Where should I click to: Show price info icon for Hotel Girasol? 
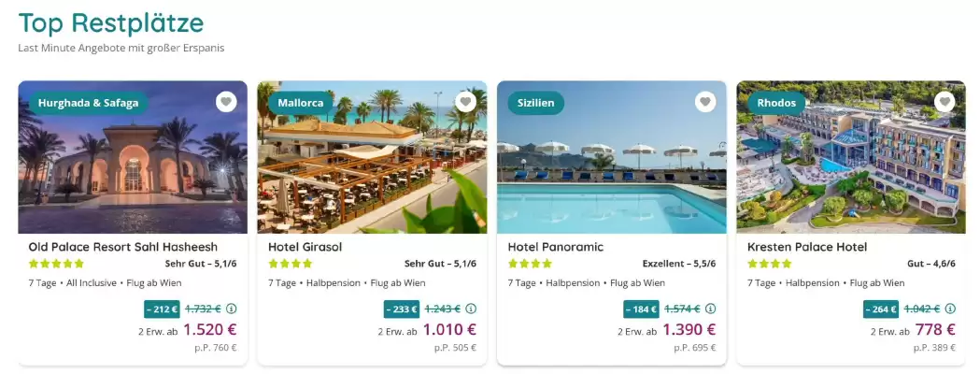click(472, 309)
